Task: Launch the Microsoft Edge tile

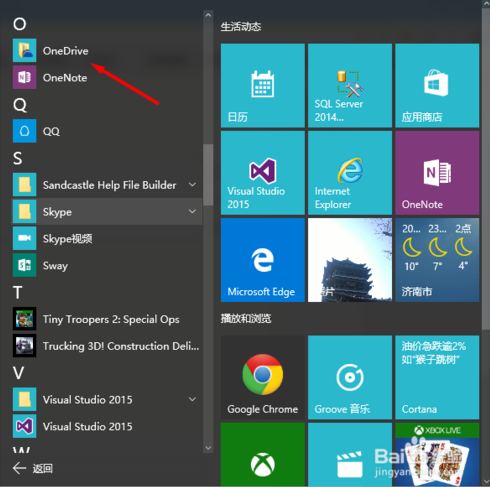Action: click(x=263, y=260)
